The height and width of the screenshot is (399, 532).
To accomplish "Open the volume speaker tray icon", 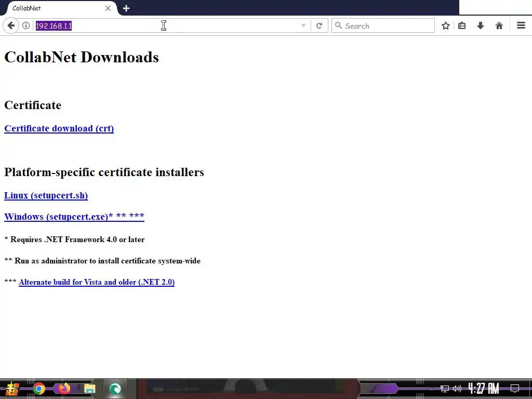I will click(x=457, y=389).
